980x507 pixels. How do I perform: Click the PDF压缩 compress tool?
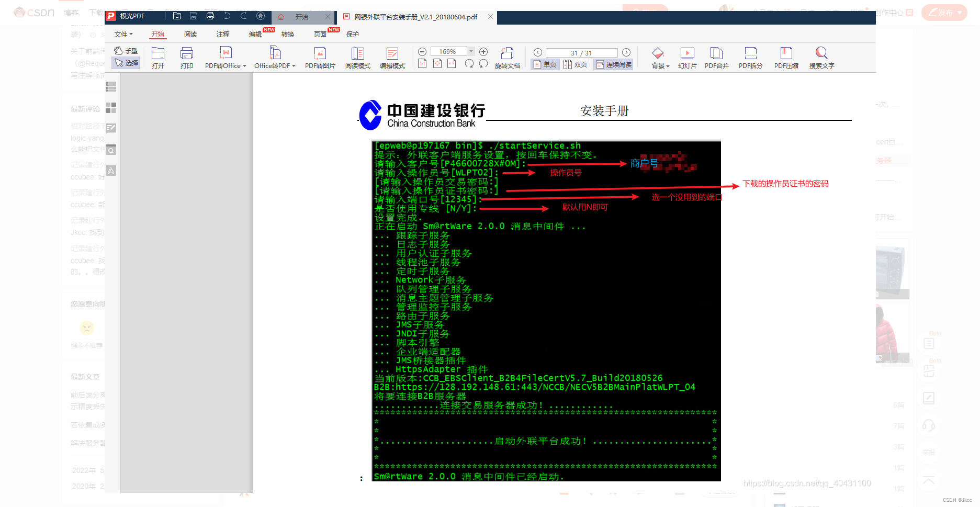pos(786,58)
